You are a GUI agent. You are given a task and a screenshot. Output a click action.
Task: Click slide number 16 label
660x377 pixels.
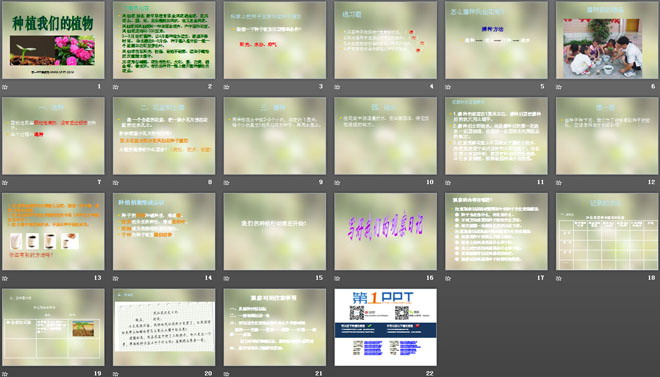(x=430, y=278)
